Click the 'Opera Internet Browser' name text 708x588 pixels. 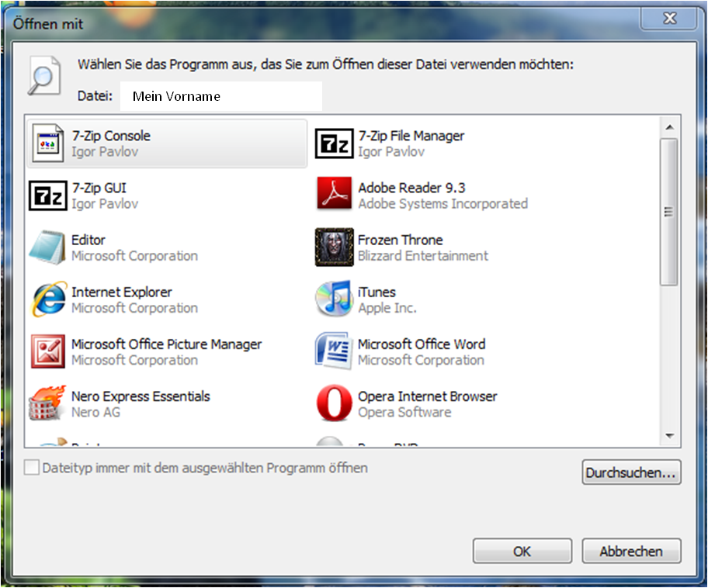point(428,396)
